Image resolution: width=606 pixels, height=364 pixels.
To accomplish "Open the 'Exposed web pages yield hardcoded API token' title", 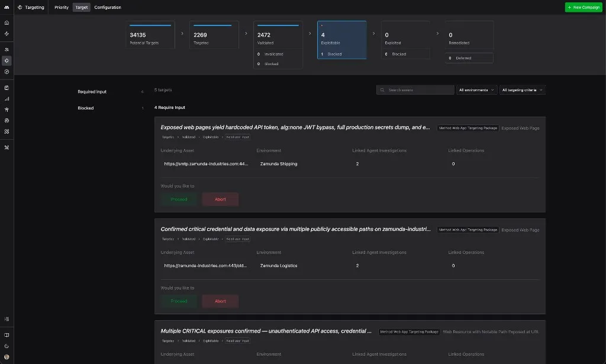I will [295, 127].
